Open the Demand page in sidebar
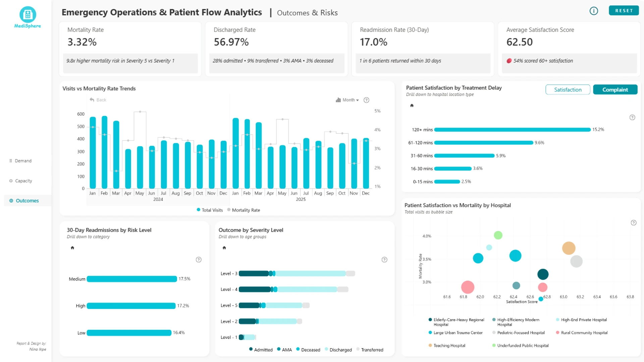This screenshot has width=644, height=362. (23, 161)
